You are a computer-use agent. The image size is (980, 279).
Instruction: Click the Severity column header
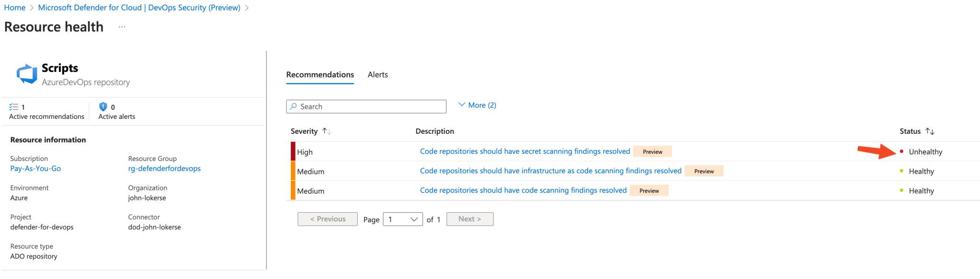(304, 131)
